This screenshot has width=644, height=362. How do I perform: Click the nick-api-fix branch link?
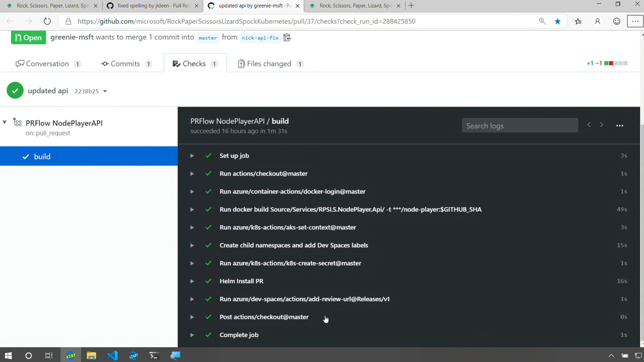pos(260,38)
